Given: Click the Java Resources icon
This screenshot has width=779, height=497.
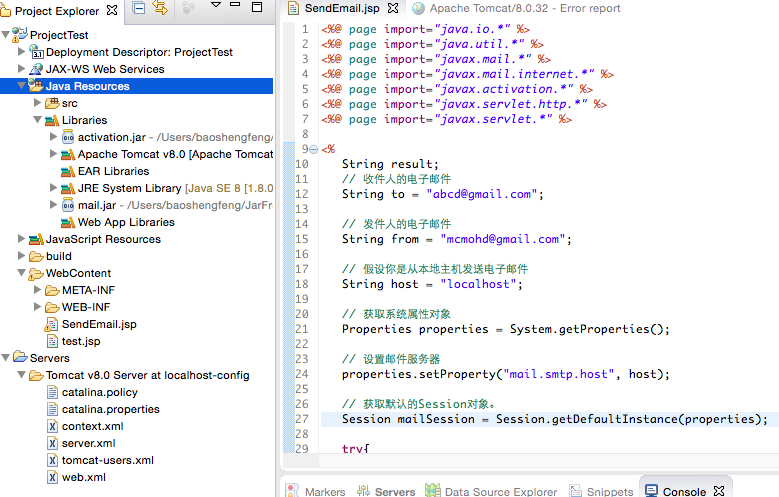Looking at the screenshot, I should [36, 85].
